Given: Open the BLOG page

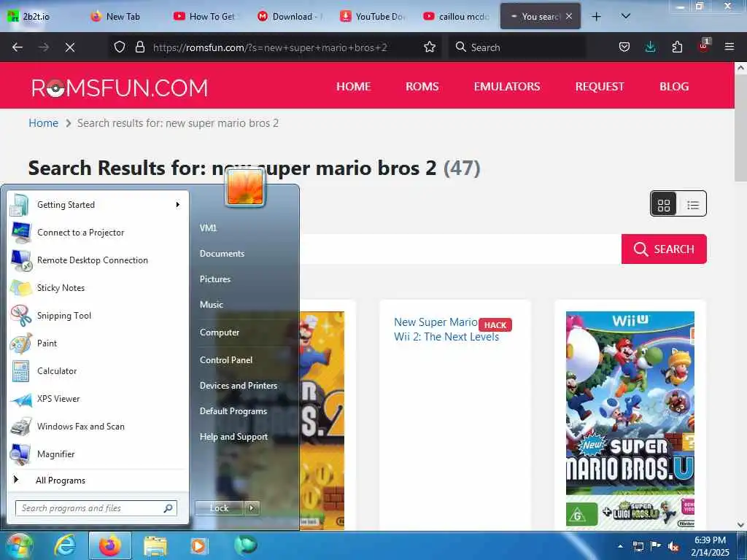Looking at the screenshot, I should (x=674, y=86).
